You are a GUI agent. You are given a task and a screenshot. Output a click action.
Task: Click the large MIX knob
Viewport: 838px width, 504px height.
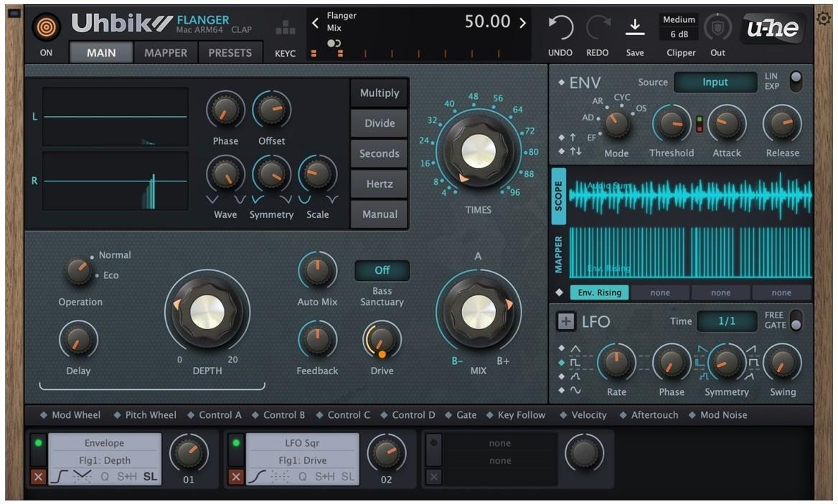pos(479,313)
